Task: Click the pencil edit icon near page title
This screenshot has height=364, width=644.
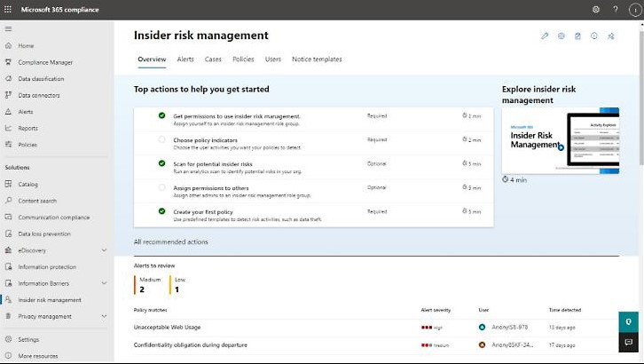Action: tap(545, 36)
